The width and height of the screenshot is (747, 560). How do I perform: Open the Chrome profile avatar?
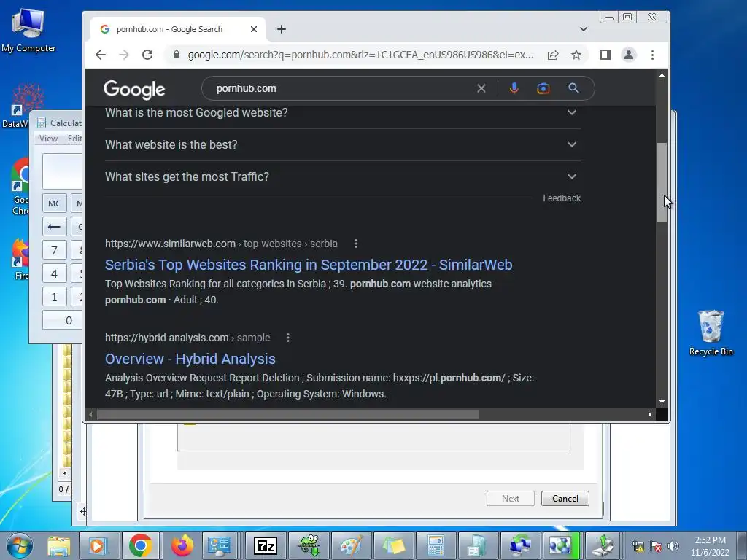629,55
